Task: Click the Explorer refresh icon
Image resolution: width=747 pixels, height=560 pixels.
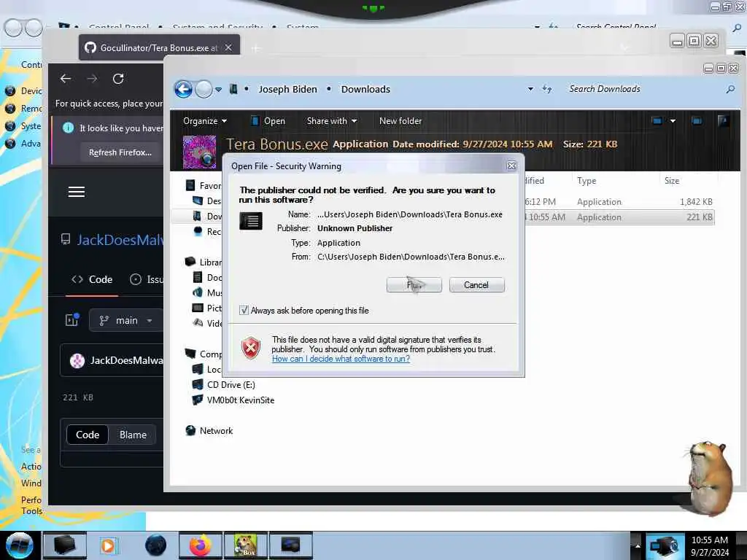Action: 547,89
